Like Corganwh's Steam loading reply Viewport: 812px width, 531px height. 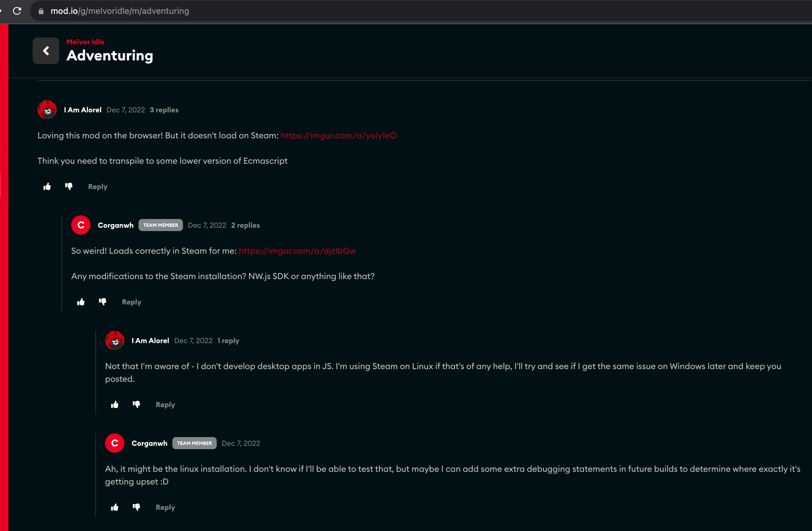pyautogui.click(x=81, y=302)
